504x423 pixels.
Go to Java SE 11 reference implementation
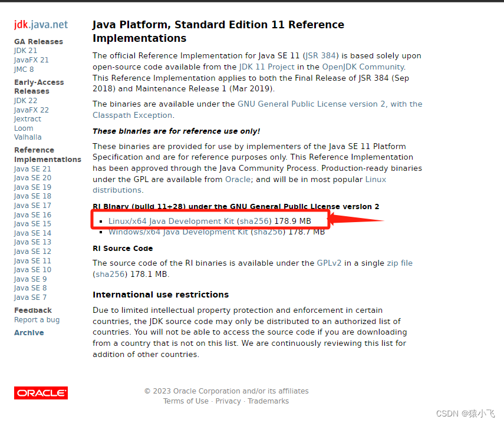click(32, 260)
